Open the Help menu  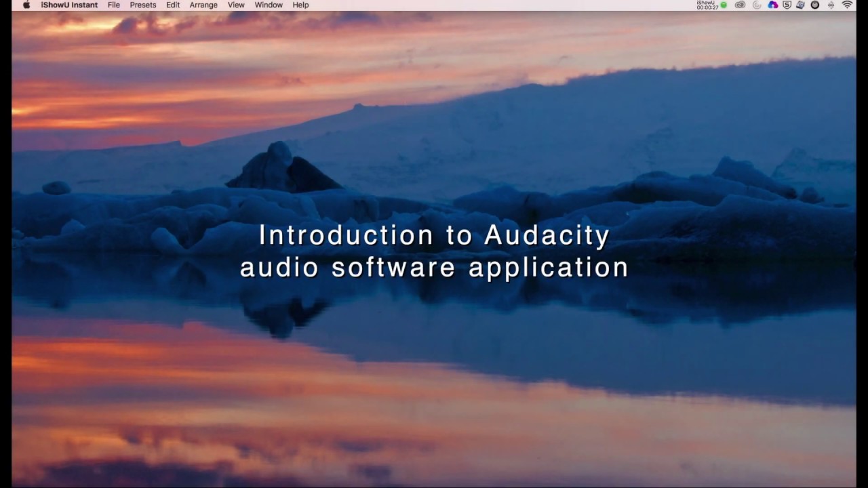pyautogui.click(x=300, y=5)
